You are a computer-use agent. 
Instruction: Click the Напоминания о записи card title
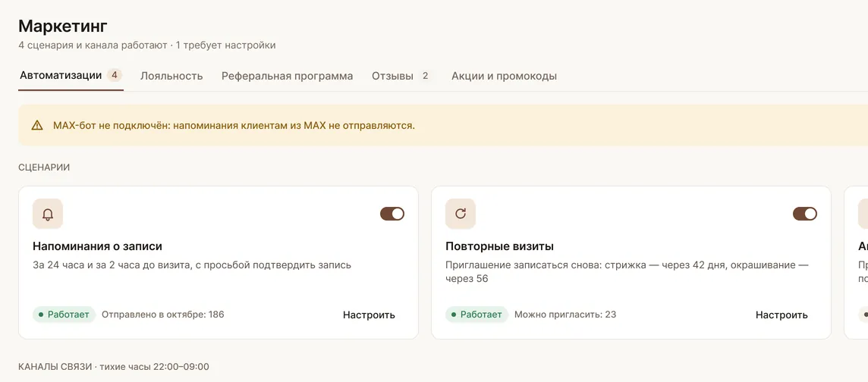(97, 246)
